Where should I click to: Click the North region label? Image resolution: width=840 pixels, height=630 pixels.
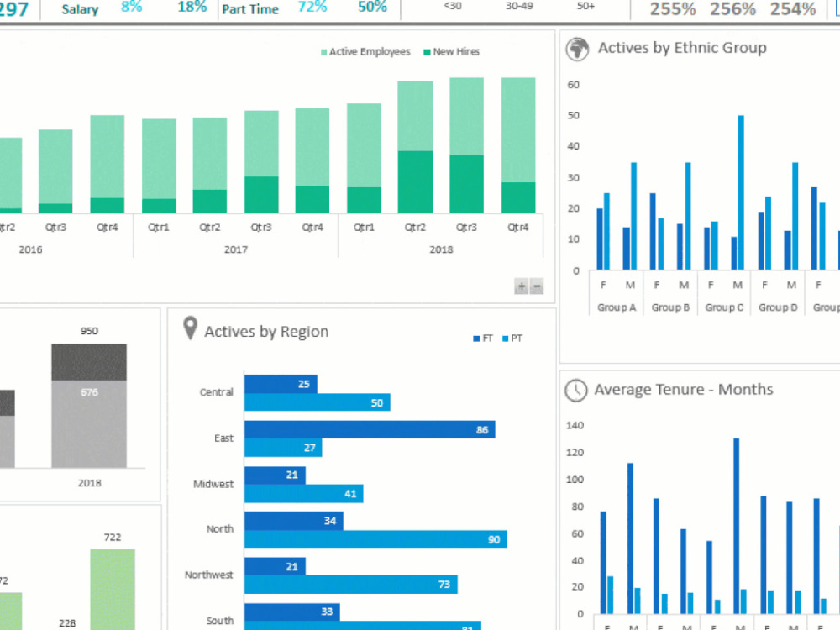(x=219, y=528)
